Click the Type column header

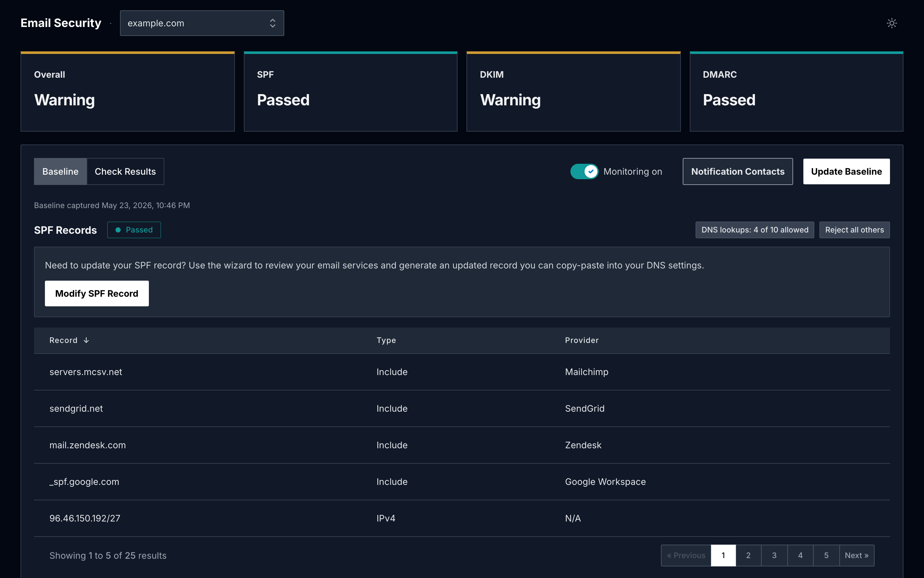pos(386,340)
